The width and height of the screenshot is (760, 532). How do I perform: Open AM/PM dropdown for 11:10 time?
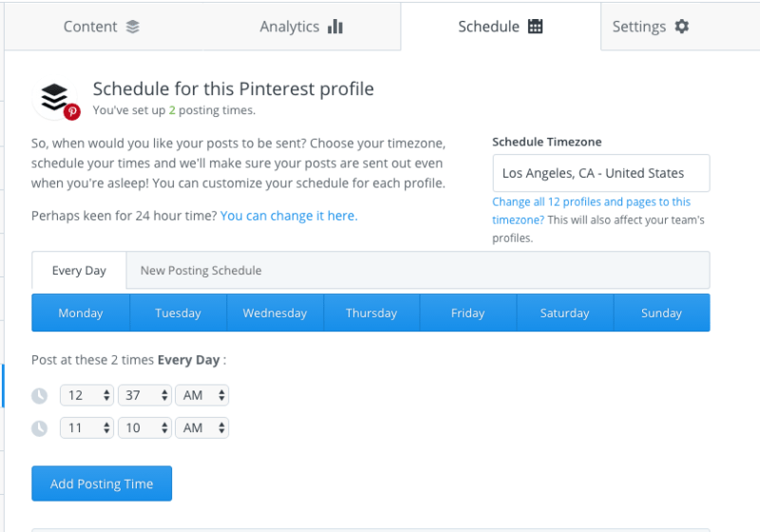click(x=201, y=428)
